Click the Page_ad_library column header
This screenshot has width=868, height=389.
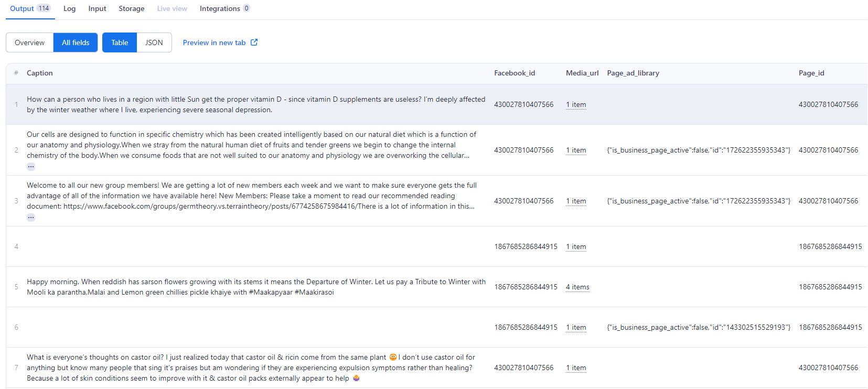[x=633, y=73]
